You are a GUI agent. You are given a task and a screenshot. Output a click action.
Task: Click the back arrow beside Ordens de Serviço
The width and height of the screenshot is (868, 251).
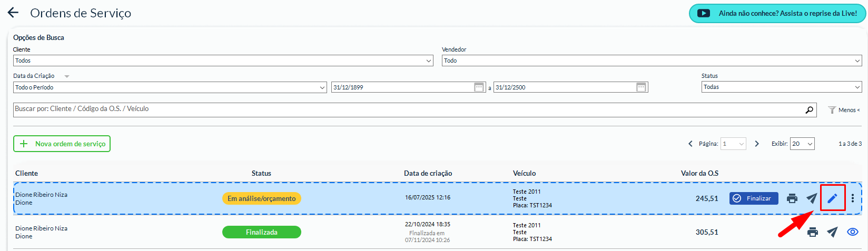[13, 13]
